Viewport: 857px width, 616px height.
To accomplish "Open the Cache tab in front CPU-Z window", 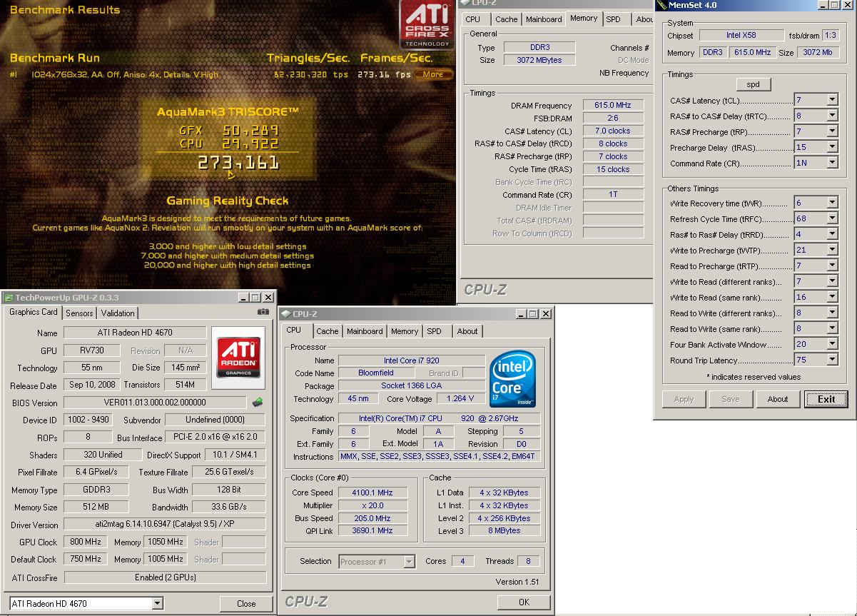I will [x=328, y=331].
